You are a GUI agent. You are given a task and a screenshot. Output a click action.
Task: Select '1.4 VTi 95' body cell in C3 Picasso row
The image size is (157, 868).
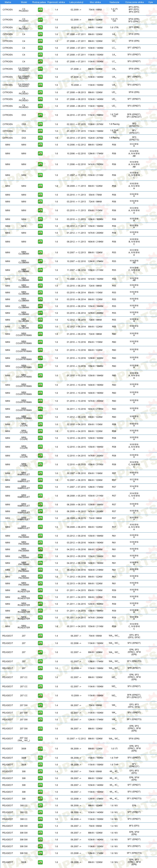tap(114, 10)
